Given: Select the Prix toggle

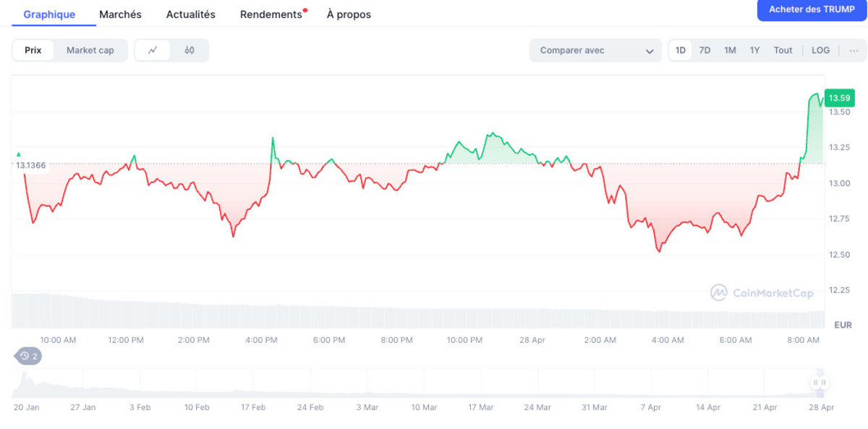Looking at the screenshot, I should (x=33, y=51).
